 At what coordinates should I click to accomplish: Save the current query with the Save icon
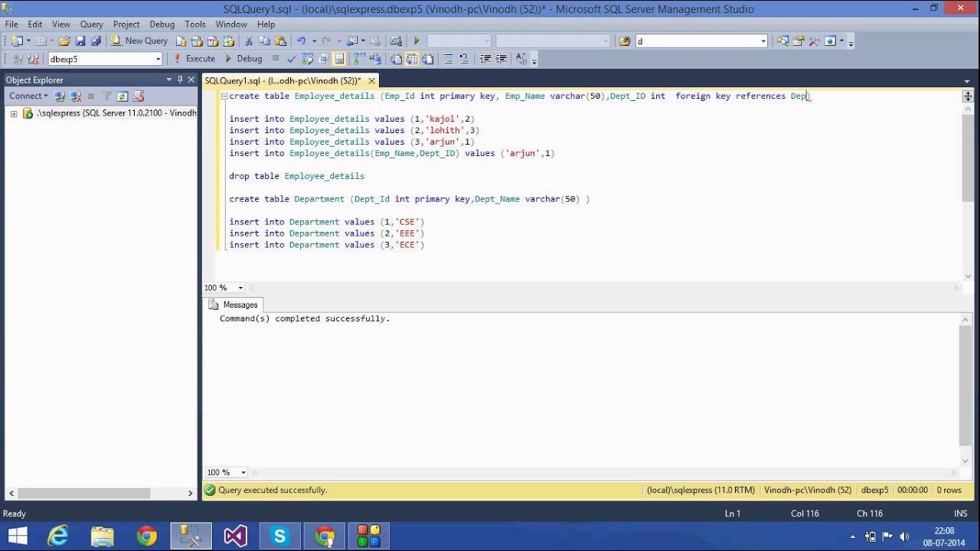[80, 41]
